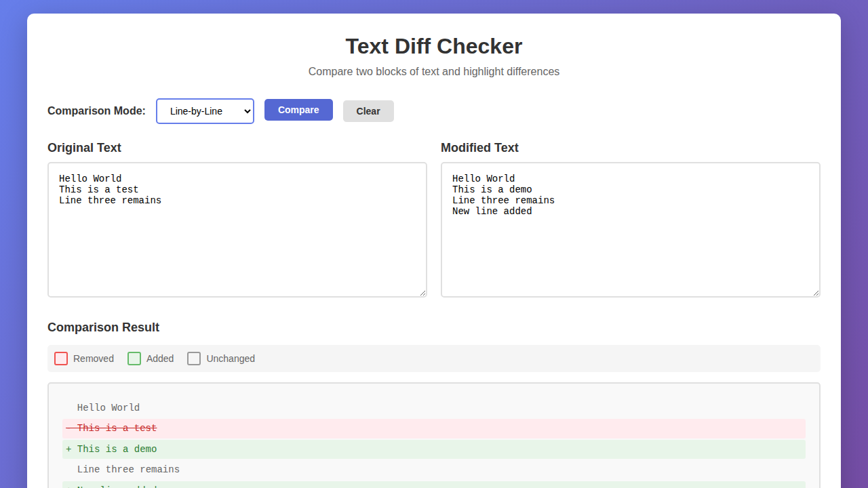Viewport: 868px width, 488px height.
Task: Click the Compare button
Action: coord(298,110)
